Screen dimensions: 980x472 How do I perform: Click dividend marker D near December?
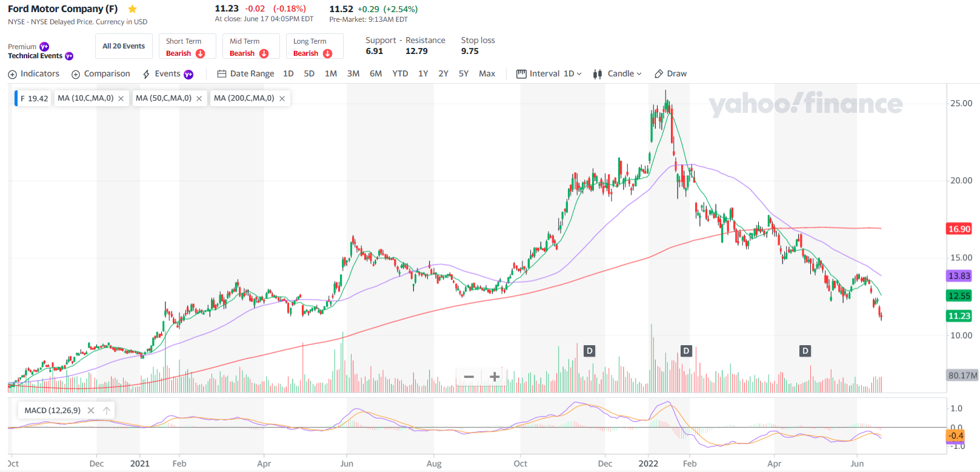(590, 351)
